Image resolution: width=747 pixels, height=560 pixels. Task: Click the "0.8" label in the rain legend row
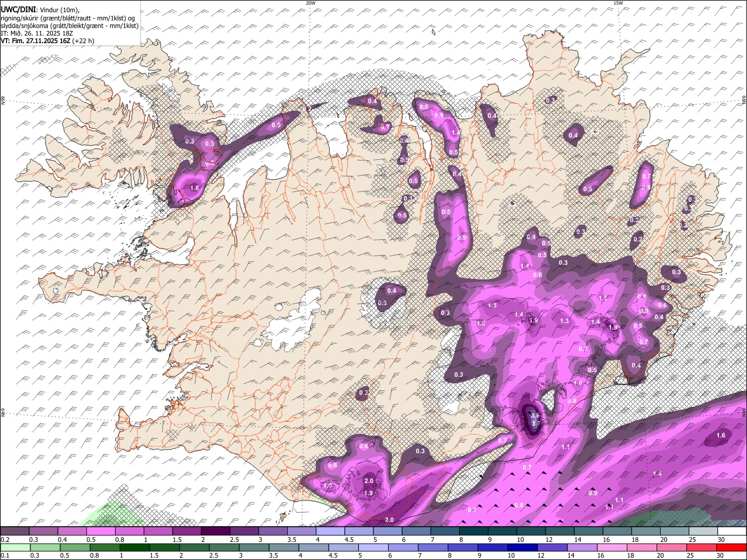pos(94,555)
